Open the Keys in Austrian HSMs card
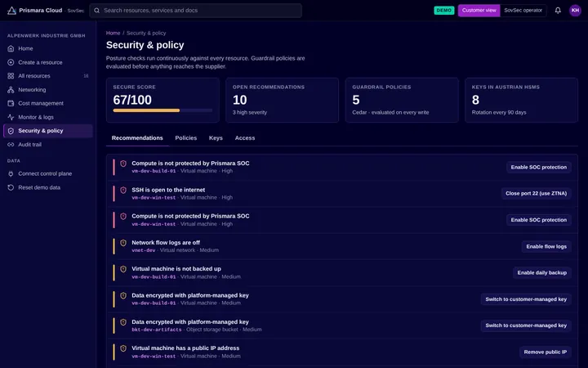 coord(521,100)
